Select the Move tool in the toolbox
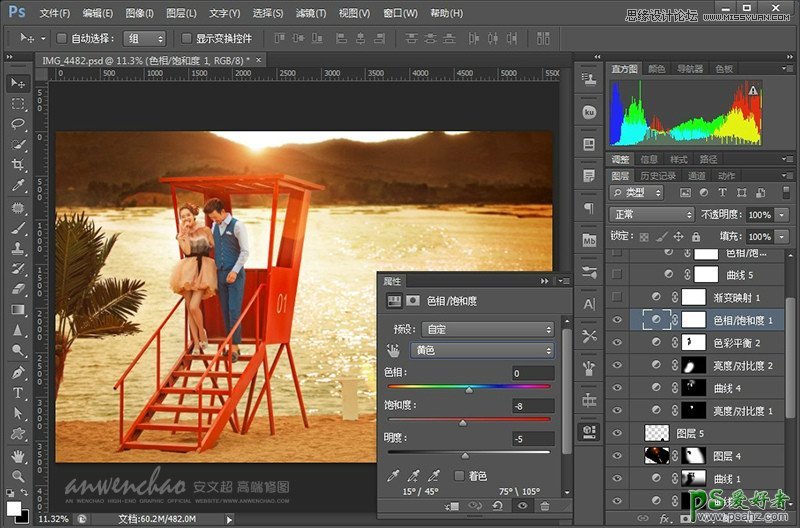The width and height of the screenshot is (800, 528). (18, 83)
